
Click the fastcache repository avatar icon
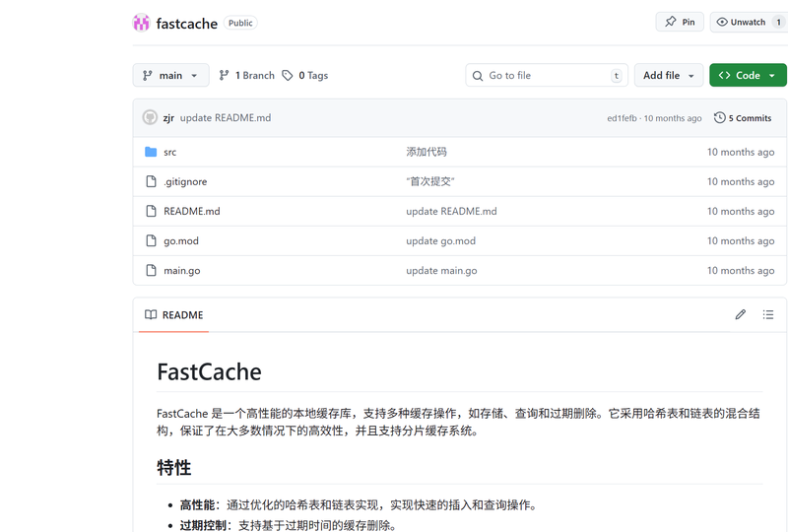click(142, 23)
